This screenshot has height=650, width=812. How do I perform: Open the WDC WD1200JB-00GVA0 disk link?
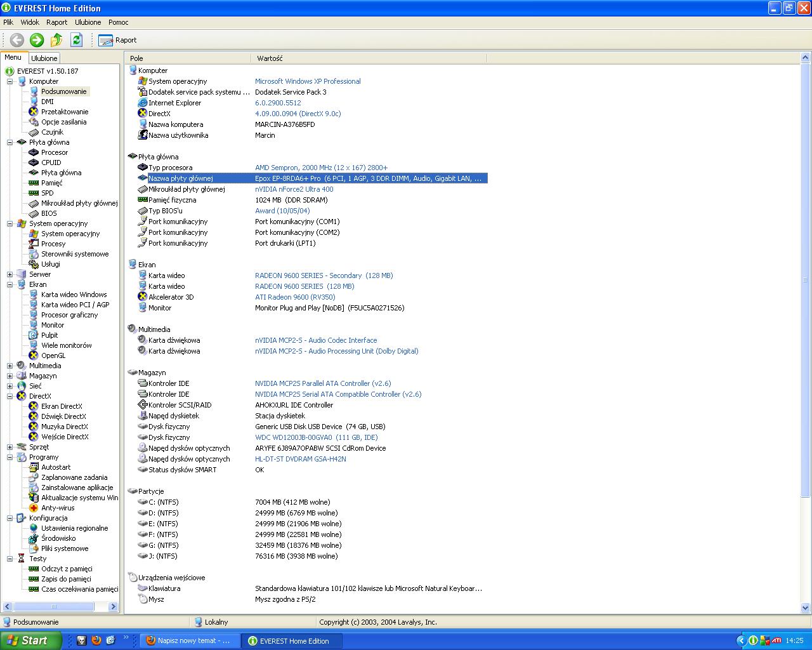(317, 437)
